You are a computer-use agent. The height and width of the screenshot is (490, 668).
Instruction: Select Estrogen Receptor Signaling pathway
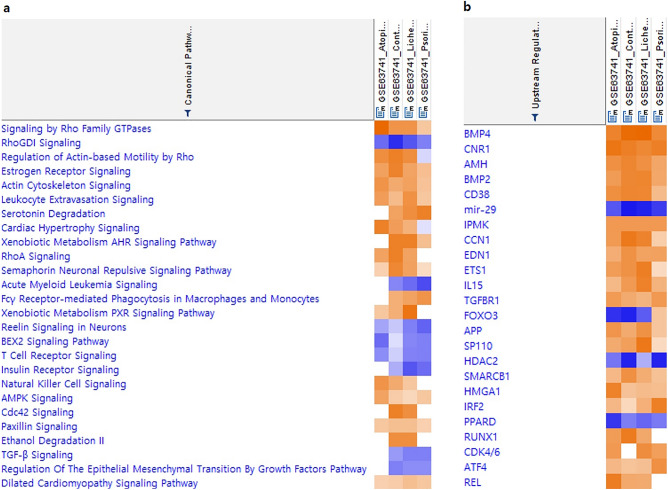click(66, 171)
